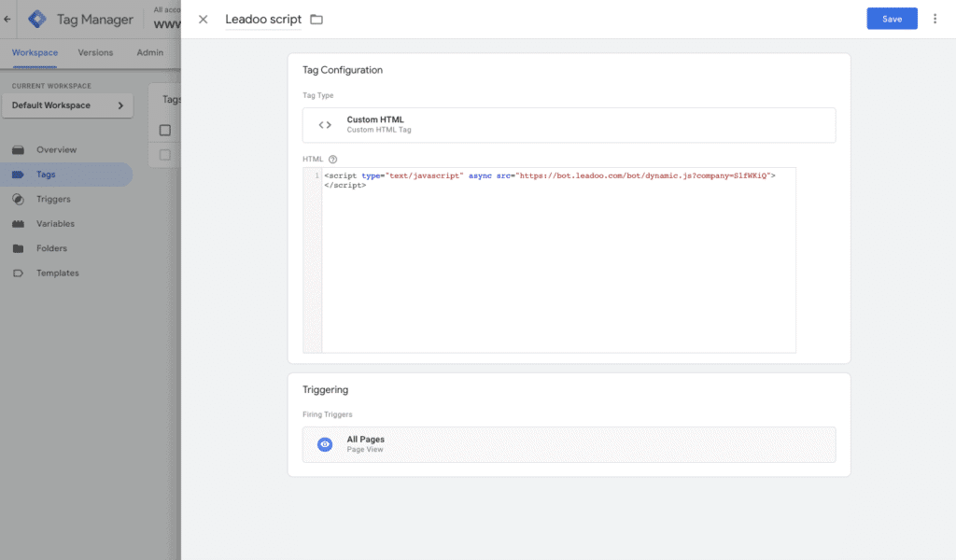Edit the Leadoo script tag name field
The height and width of the screenshot is (560, 956).
coord(263,20)
